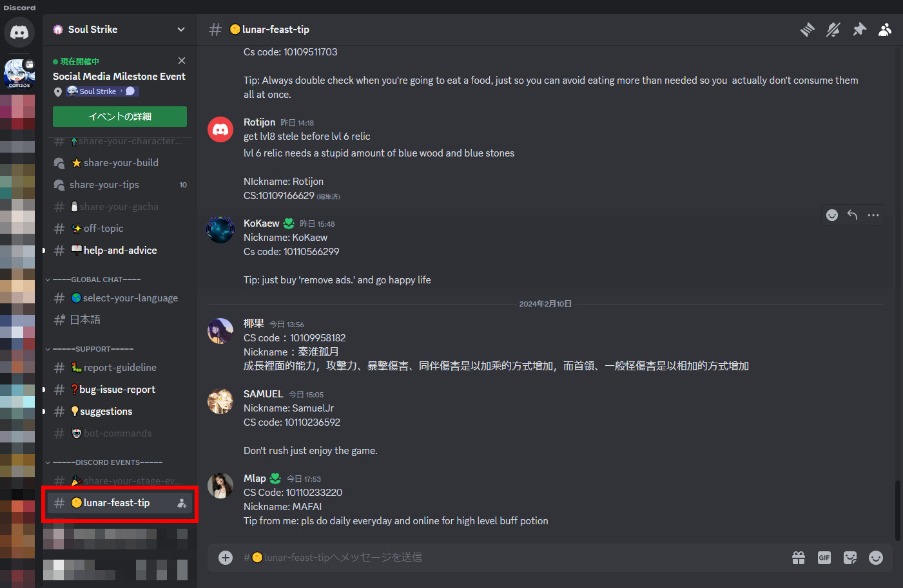Collapse the SUPPORT category
Screen dimensions: 903x588
(89, 349)
